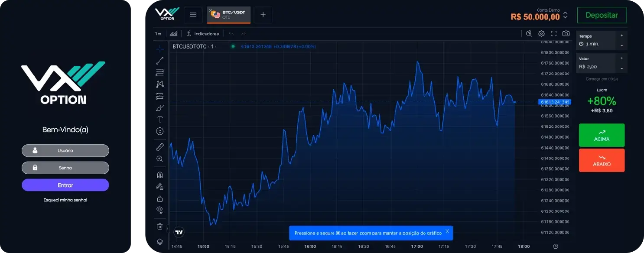Viewport: 644px width, 253px height.
Task: Open chart settings gear icon
Action: pyautogui.click(x=541, y=33)
